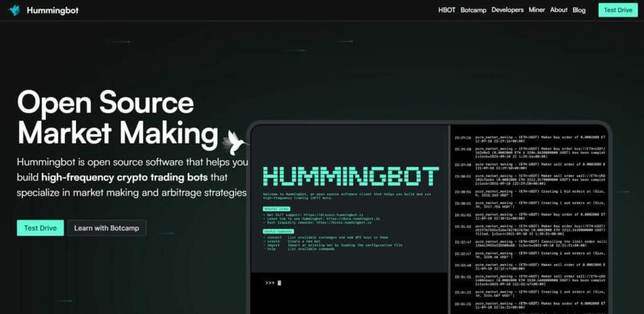Screen dimensions: 644x314
Task: Click the Open Source Market Making headline
Action: click(118, 118)
